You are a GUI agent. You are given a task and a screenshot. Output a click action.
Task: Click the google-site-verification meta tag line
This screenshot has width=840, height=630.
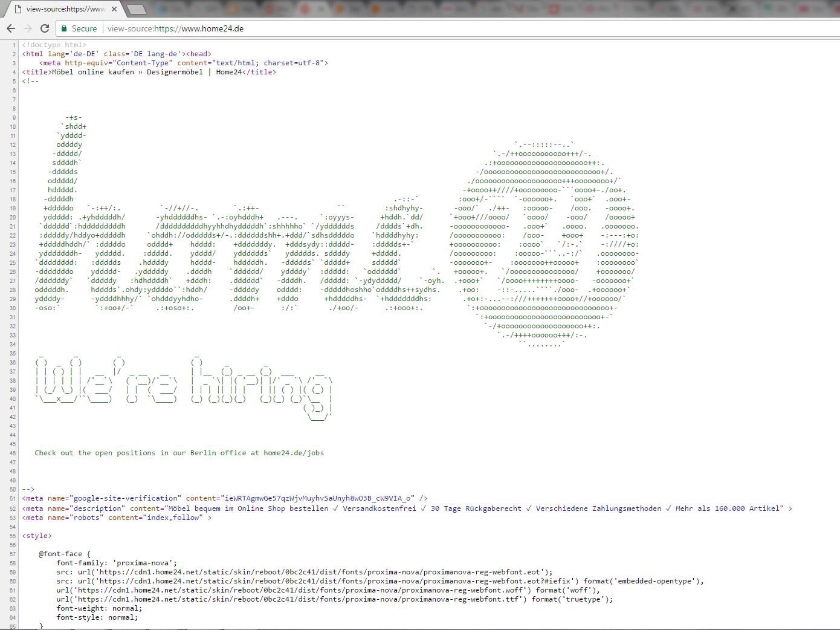click(225, 498)
